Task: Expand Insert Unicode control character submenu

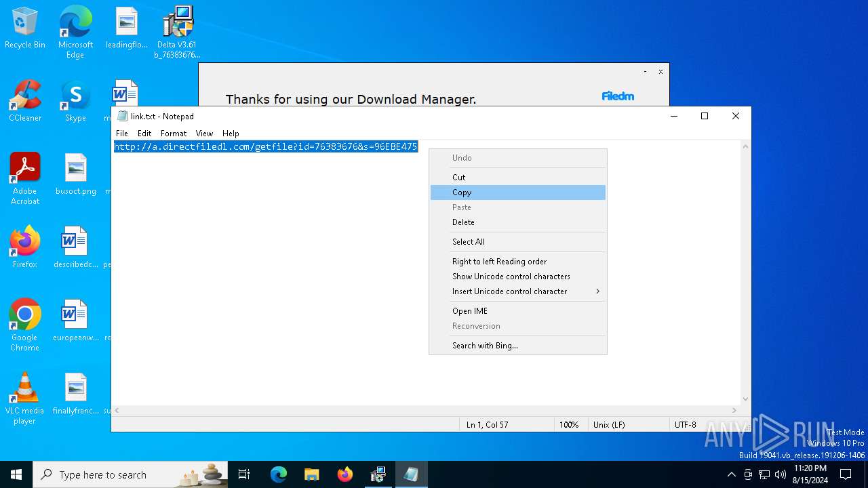Action: point(518,291)
